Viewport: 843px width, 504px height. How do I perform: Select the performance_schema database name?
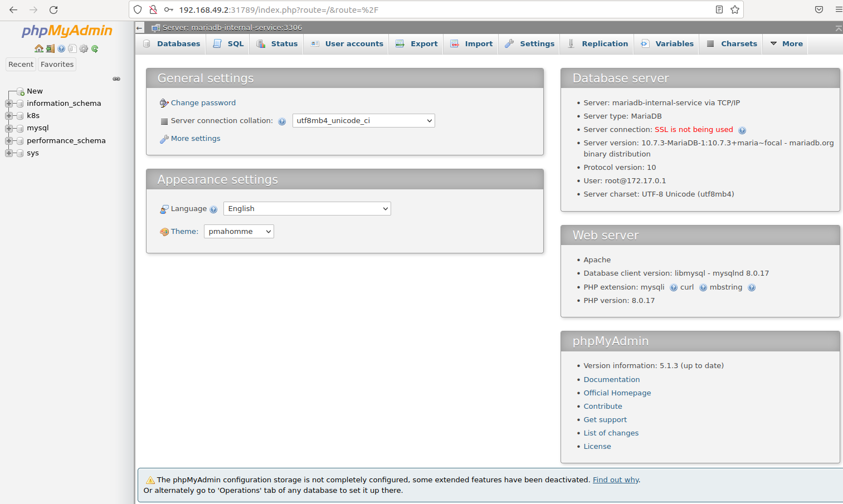[x=66, y=141]
